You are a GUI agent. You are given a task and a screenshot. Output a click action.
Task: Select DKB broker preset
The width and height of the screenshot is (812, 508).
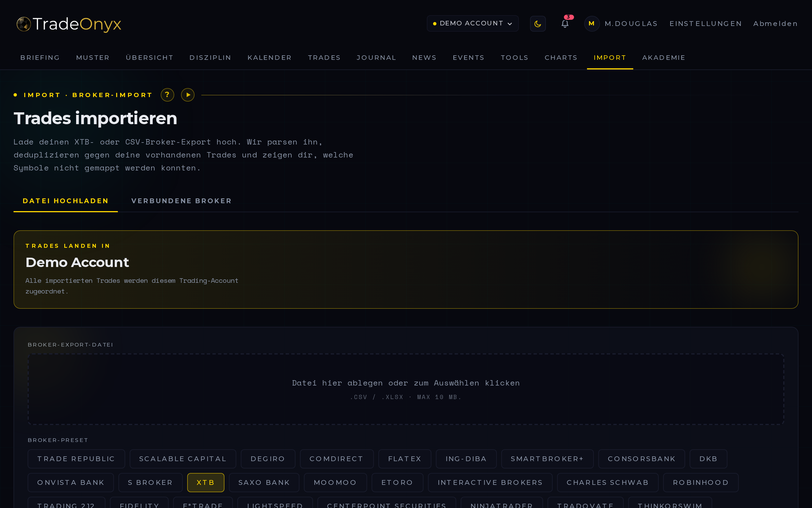coord(708,459)
